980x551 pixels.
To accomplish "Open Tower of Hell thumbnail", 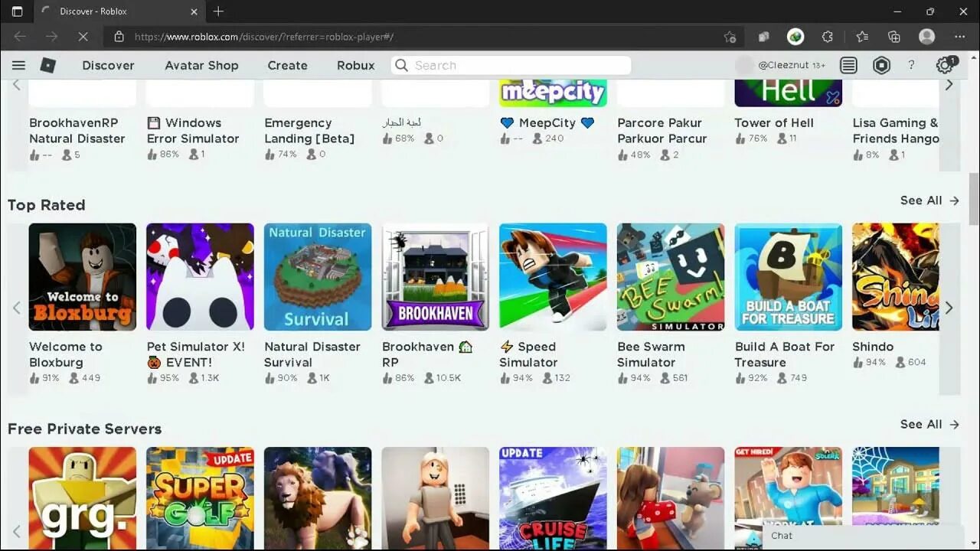I will pyautogui.click(x=789, y=92).
